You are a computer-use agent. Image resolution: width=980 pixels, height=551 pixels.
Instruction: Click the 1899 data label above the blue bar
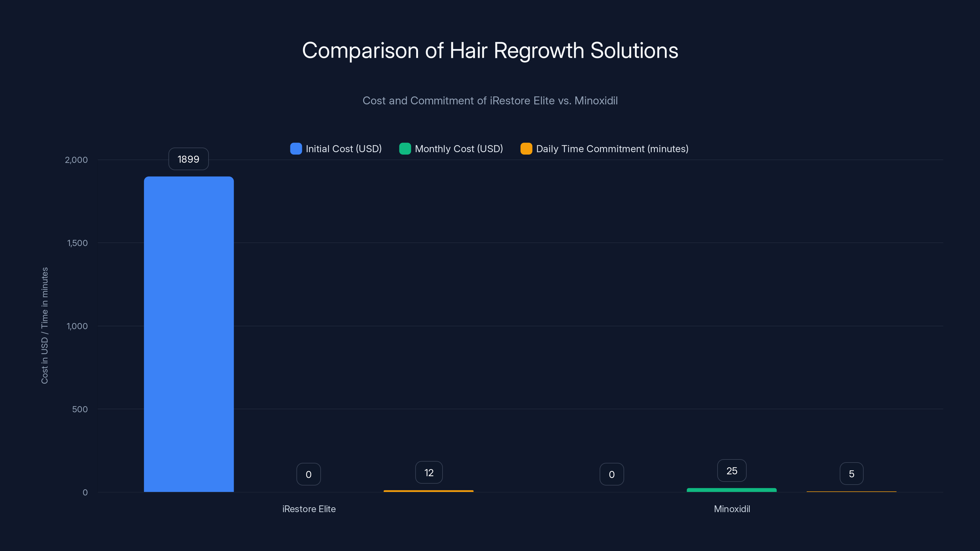pos(188,159)
